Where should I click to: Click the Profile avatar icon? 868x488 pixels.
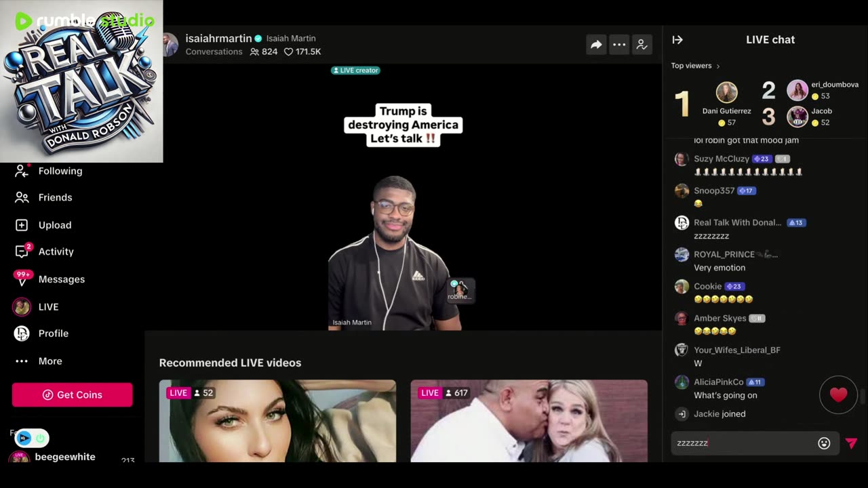(22, 333)
